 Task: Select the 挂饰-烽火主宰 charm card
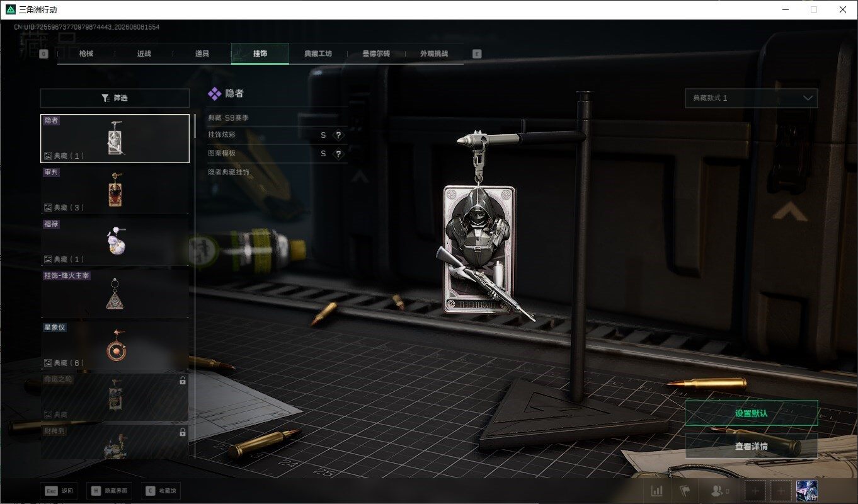pos(115,294)
